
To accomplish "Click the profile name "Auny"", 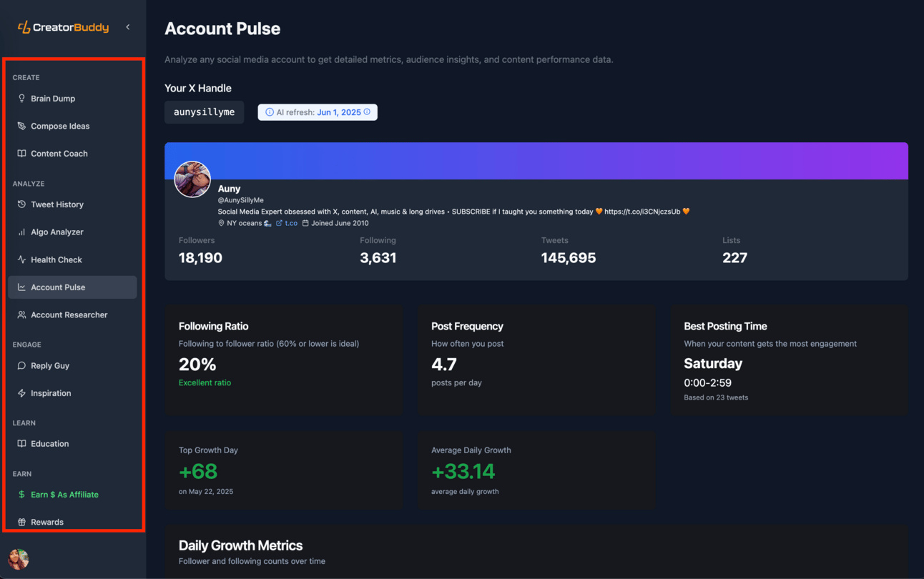I will tap(229, 189).
